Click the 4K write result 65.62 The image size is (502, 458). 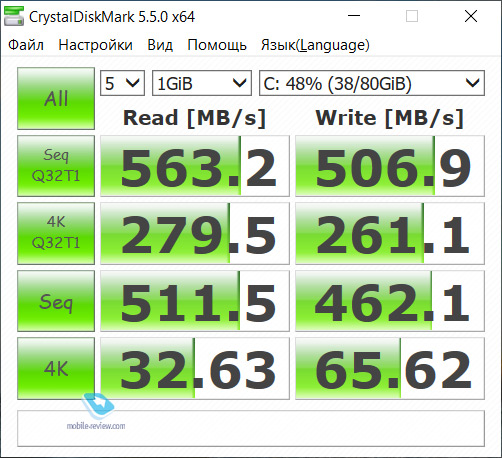(390, 368)
